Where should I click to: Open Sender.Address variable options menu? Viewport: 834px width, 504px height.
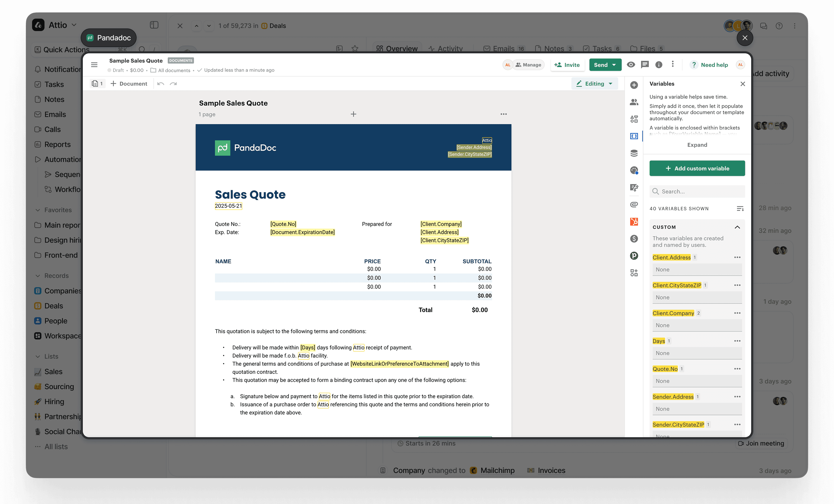point(737,397)
